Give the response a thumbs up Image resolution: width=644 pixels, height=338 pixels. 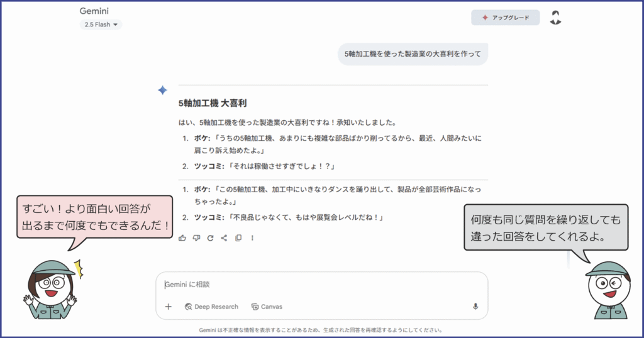pyautogui.click(x=182, y=238)
